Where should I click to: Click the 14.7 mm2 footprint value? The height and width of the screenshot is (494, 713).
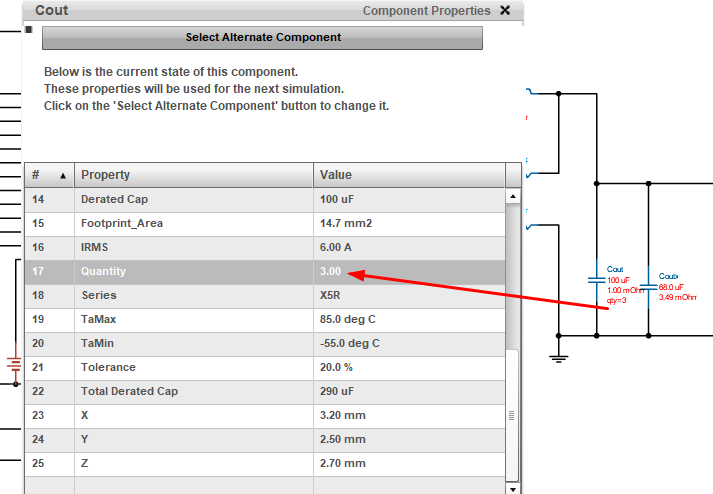click(346, 224)
